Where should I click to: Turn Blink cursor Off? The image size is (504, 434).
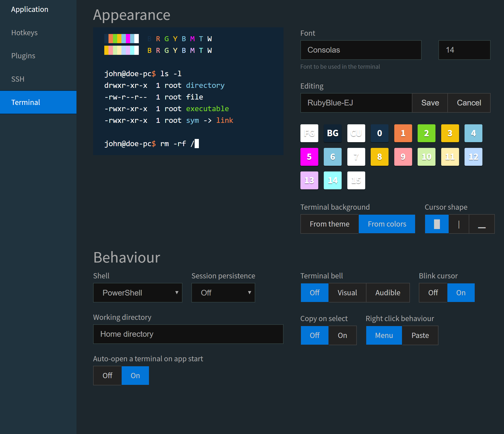pos(433,293)
